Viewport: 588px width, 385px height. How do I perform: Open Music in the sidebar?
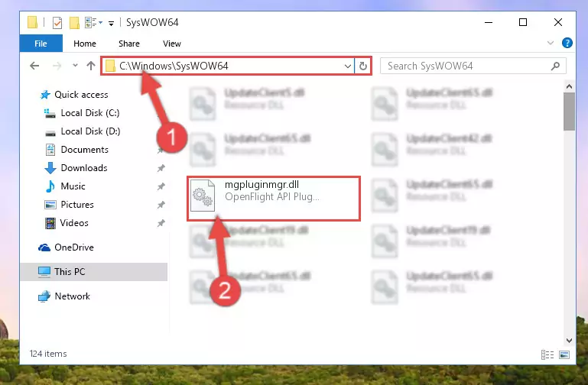point(73,186)
